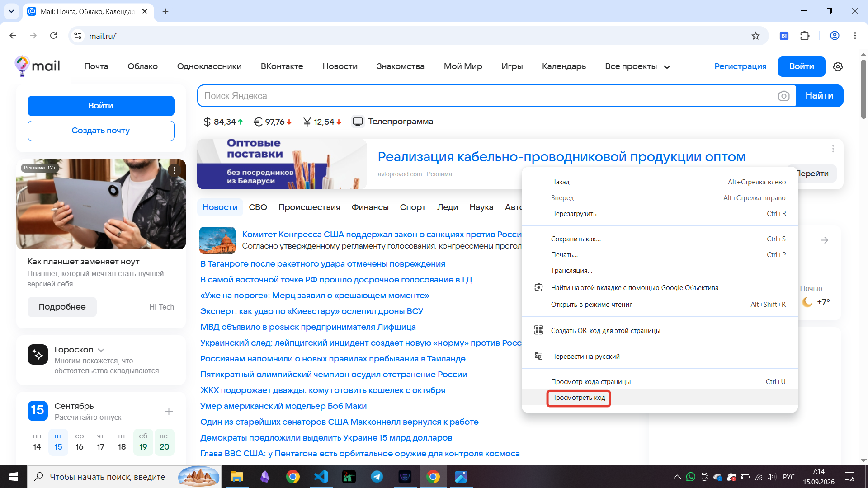868x488 pixels.
Task: Click the tablet ad image
Action: (x=101, y=204)
